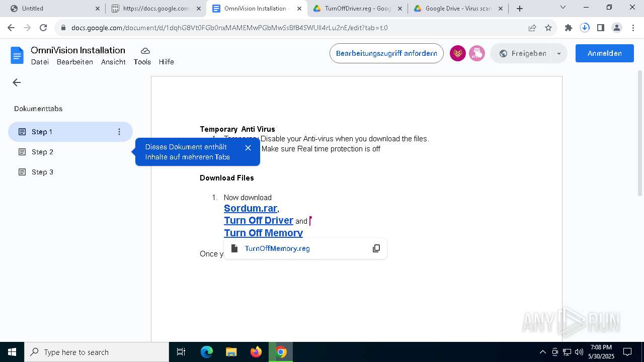Click the pink collaborator avatar
This screenshot has height=362, width=644.
[477, 53]
